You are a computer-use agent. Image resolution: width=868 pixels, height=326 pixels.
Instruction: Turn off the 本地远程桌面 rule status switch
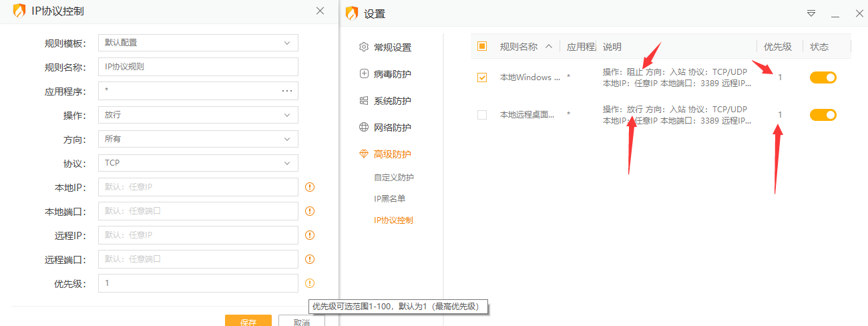823,115
